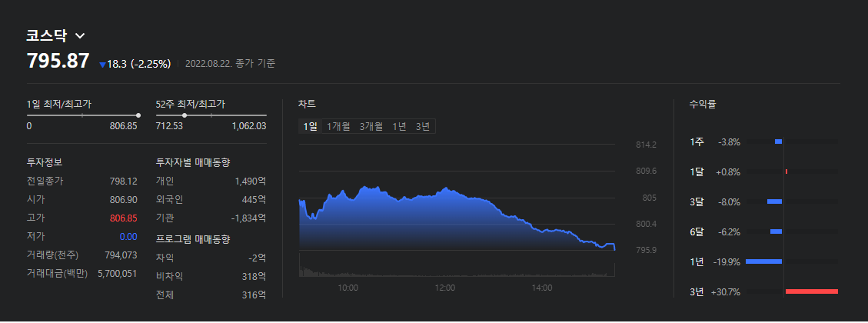The height and width of the screenshot is (323, 868).
Task: Switch chart to 1개월 tab
Action: (338, 126)
